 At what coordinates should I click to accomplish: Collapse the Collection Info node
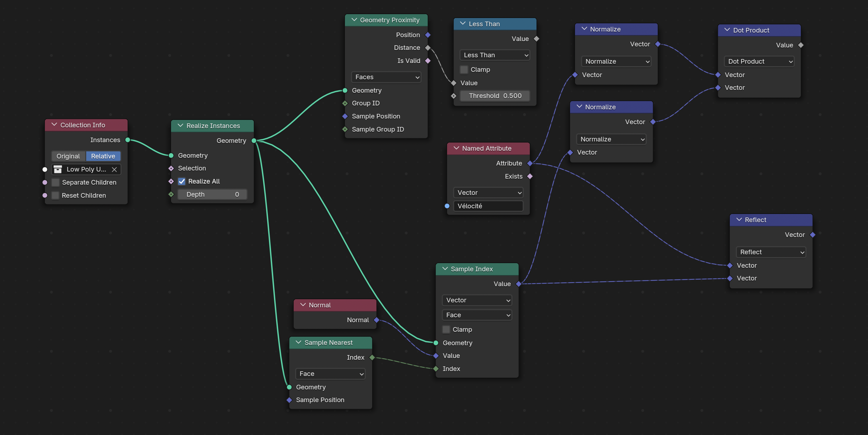54,125
